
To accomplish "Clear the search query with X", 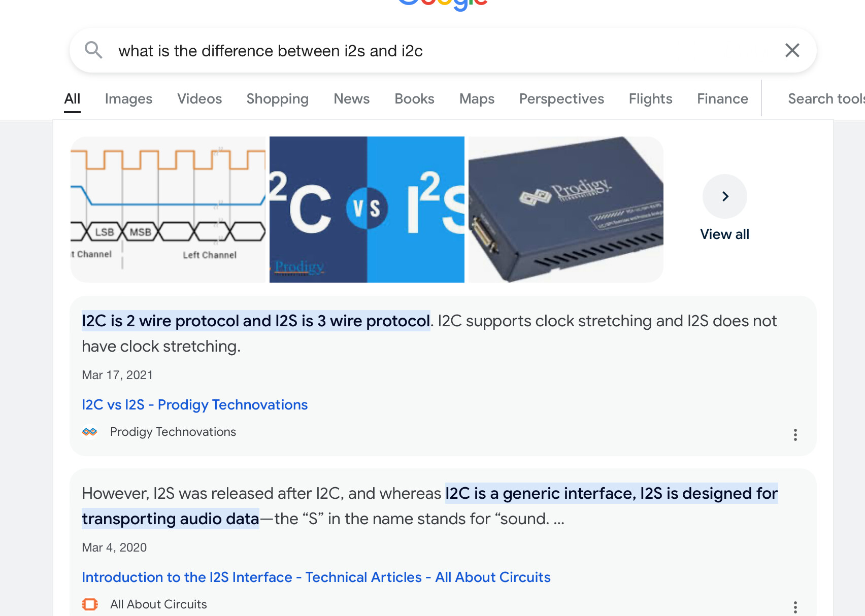I will point(792,50).
